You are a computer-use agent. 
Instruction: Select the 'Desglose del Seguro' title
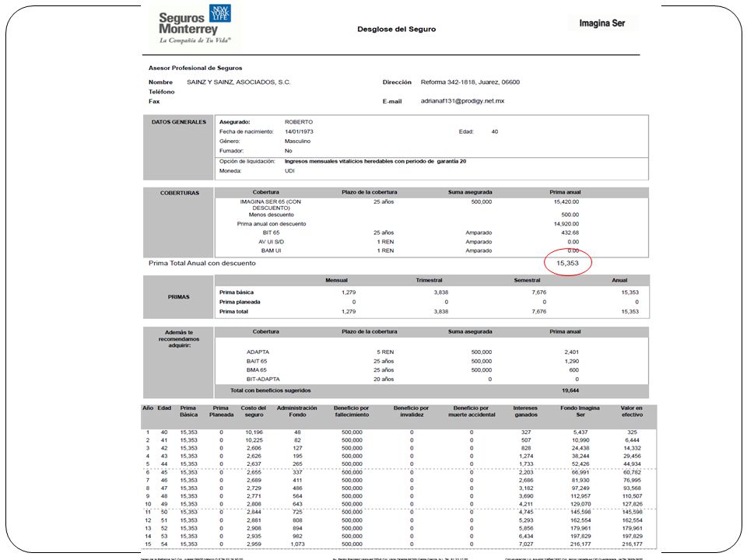pyautogui.click(x=396, y=29)
